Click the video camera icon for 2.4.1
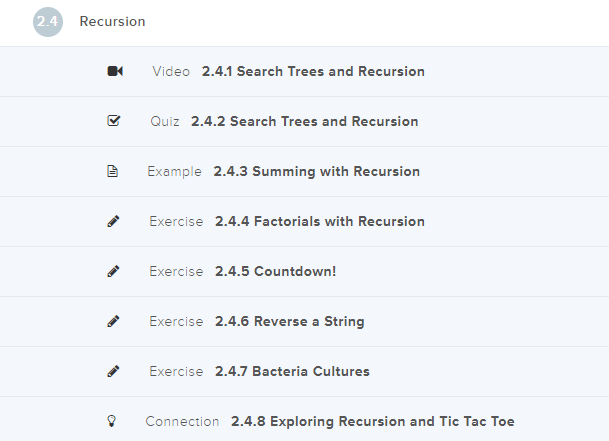609x441 pixels. point(114,72)
